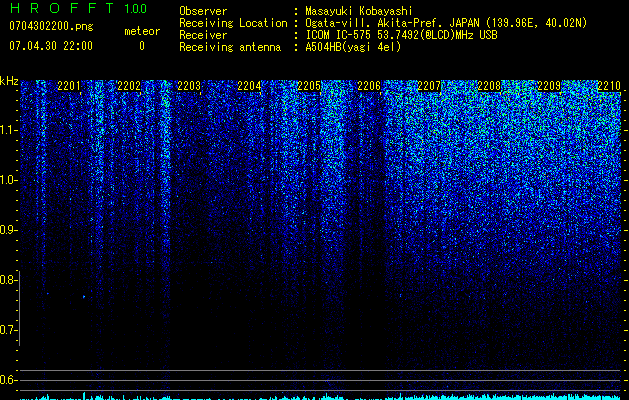
Task: Click the 2203 time marker
Action: pyautogui.click(x=189, y=86)
